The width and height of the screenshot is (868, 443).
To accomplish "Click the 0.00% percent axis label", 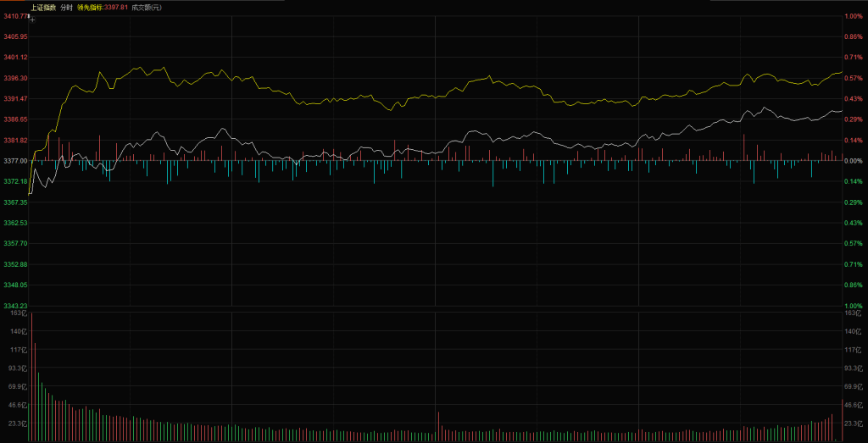I will 854,160.
